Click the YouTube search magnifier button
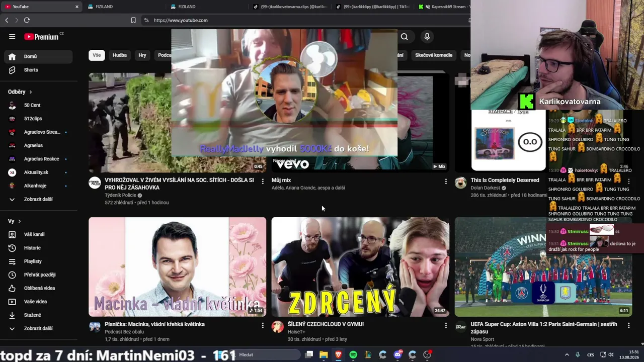The width and height of the screenshot is (644, 362). [x=405, y=37]
